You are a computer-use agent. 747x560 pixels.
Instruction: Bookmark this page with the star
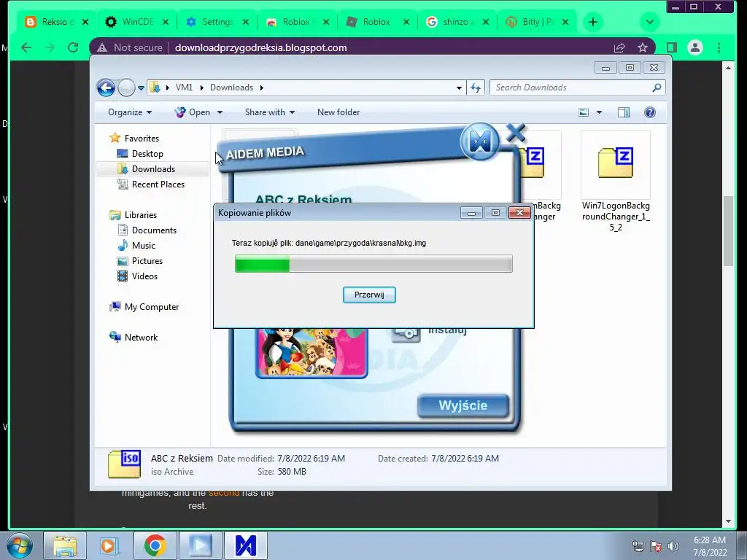point(643,47)
